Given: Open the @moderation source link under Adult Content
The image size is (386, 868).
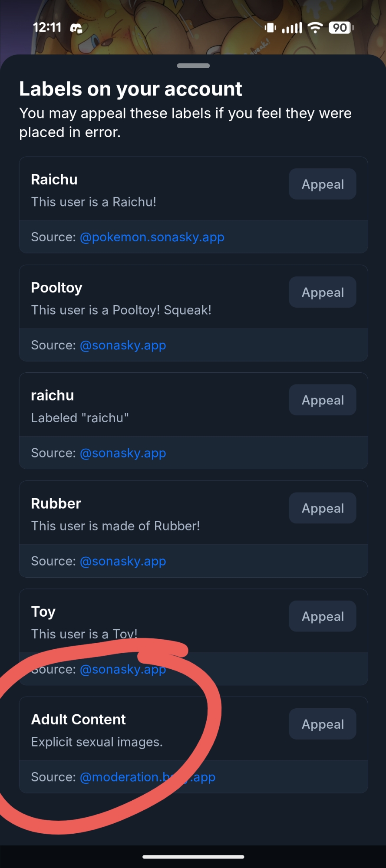Looking at the screenshot, I should point(148,777).
